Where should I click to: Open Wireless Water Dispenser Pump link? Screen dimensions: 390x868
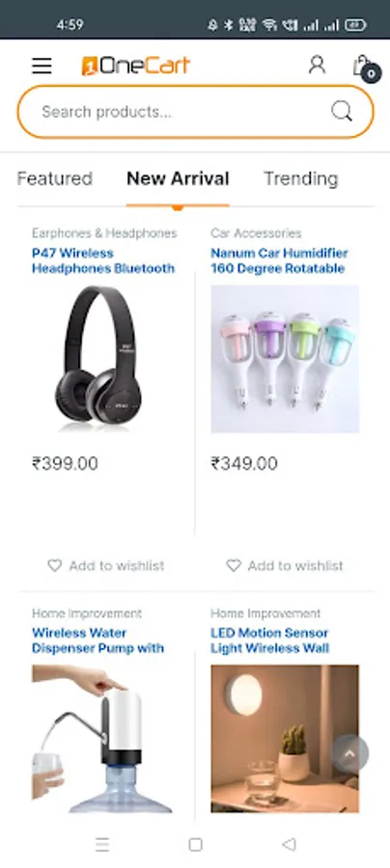98,640
